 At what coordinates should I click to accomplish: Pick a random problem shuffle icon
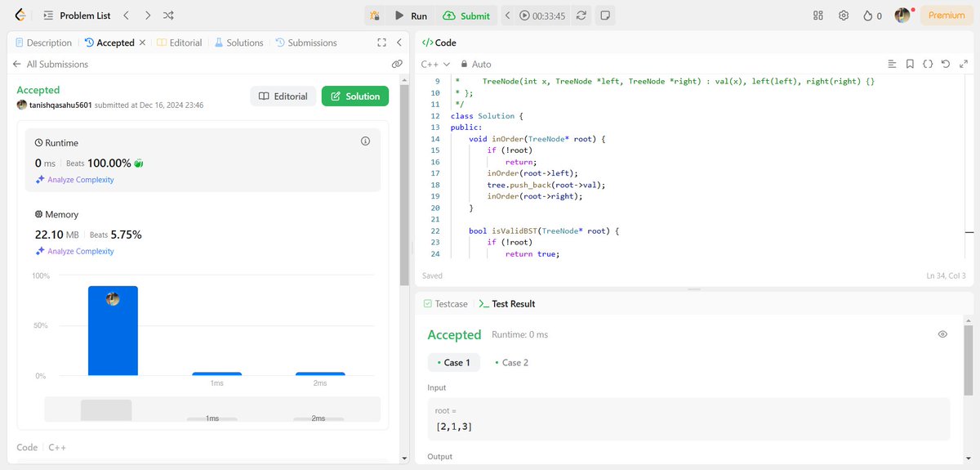(168, 16)
